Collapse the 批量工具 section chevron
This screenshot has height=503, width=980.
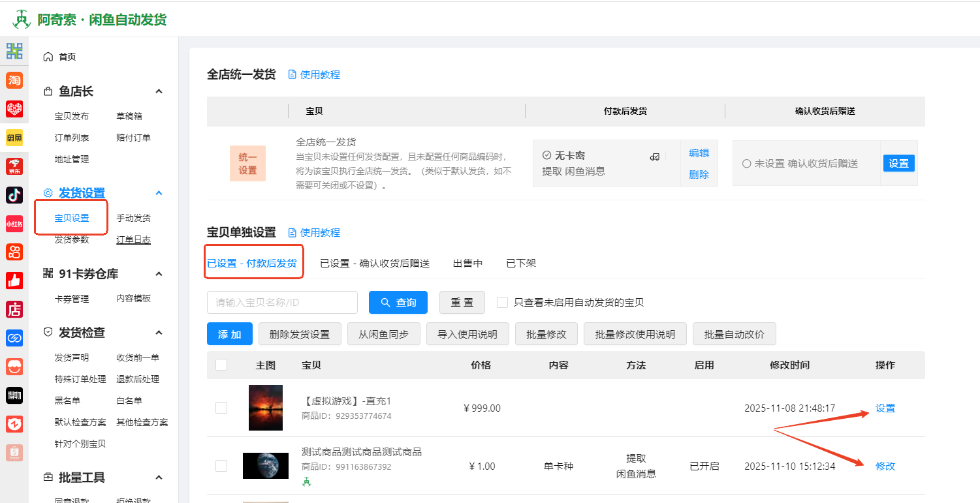(x=159, y=478)
